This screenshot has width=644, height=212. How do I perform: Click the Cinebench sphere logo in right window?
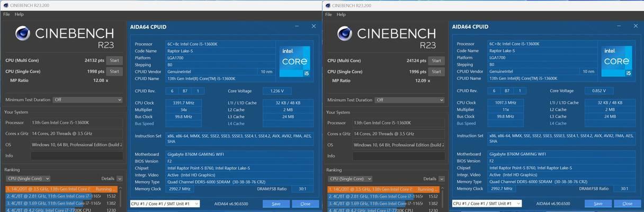point(344,33)
